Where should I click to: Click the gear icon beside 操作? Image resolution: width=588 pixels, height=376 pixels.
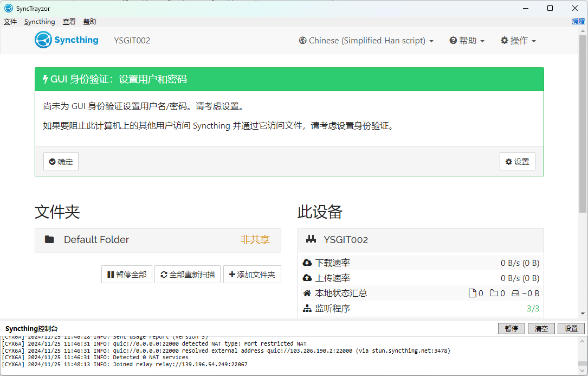click(x=505, y=41)
